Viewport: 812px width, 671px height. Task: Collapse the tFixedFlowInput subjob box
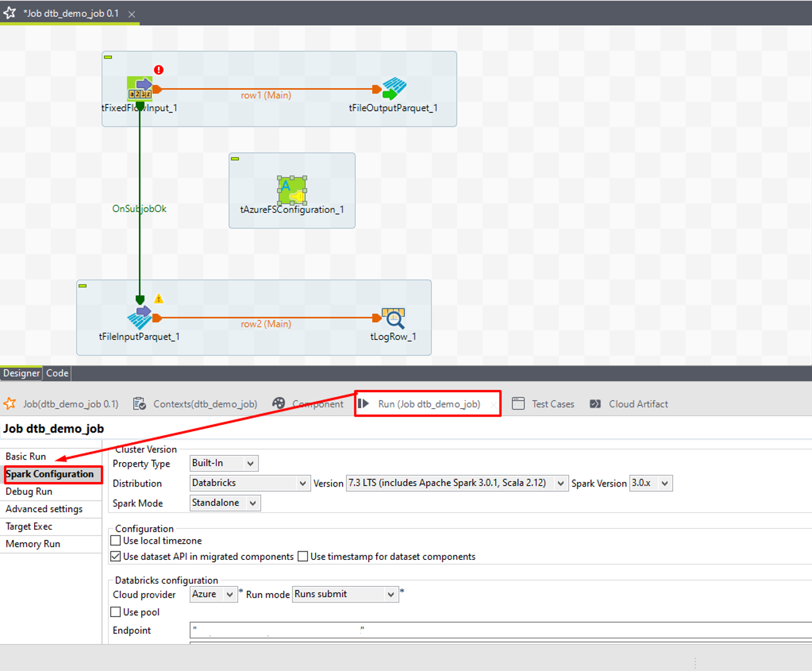(x=108, y=57)
